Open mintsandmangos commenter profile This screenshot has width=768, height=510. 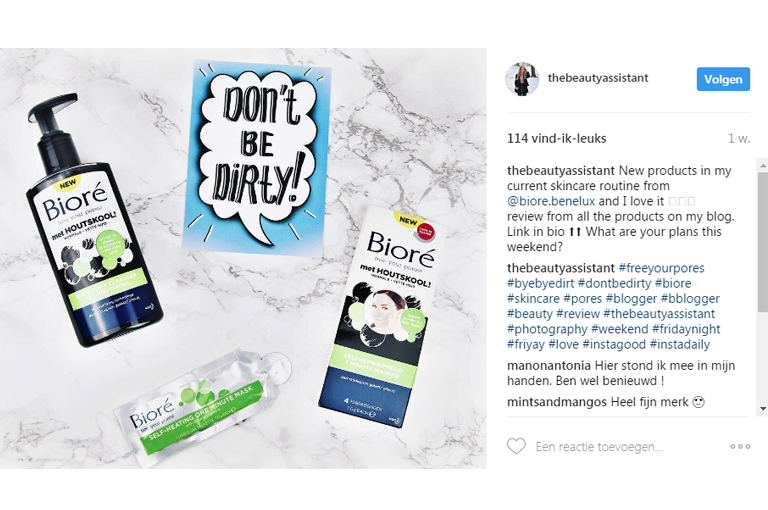click(556, 402)
